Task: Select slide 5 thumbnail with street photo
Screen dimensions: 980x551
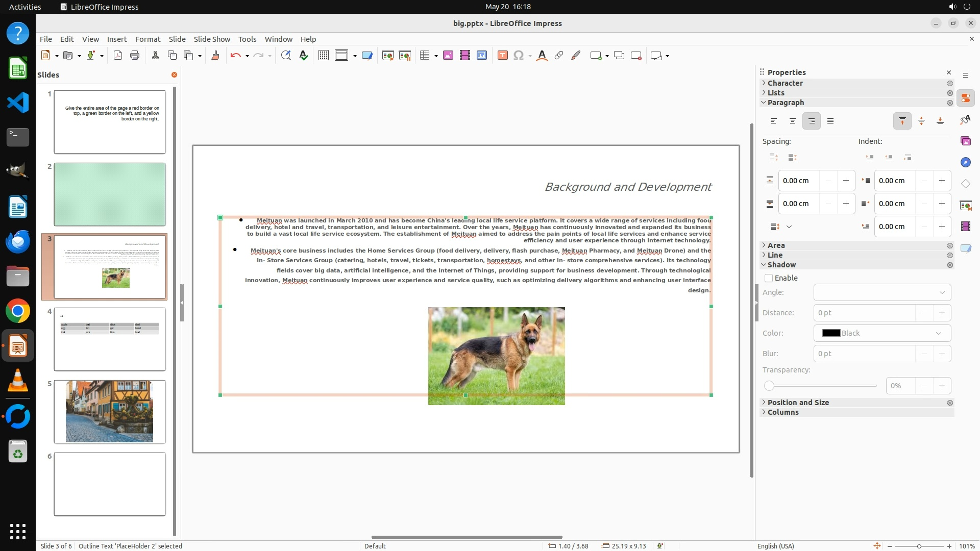Action: (110, 411)
